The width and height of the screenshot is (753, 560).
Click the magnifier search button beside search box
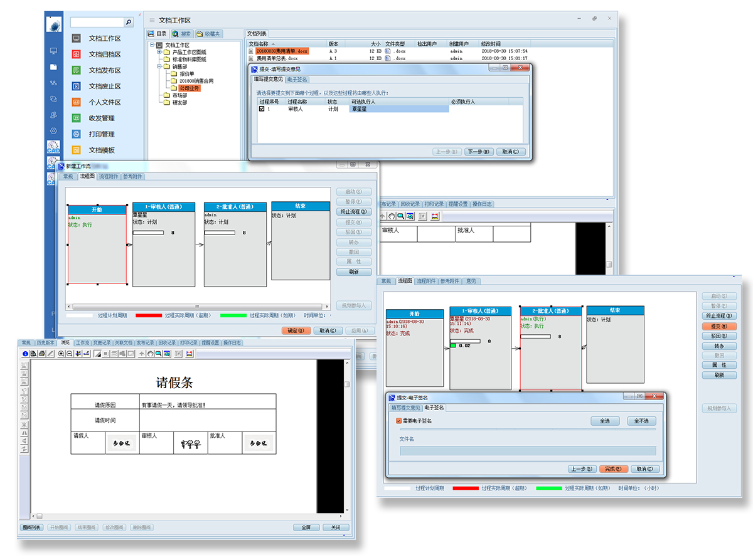[129, 22]
